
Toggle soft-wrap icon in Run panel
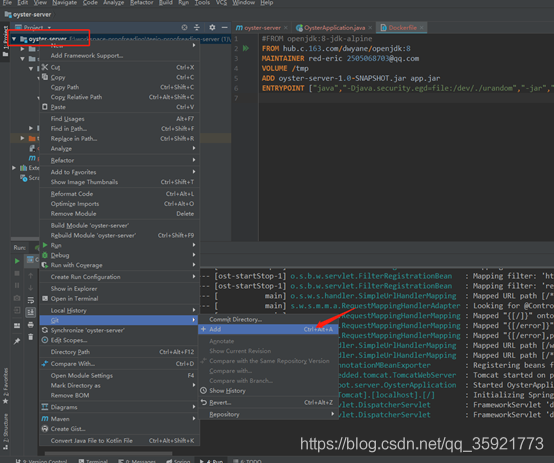point(31,300)
